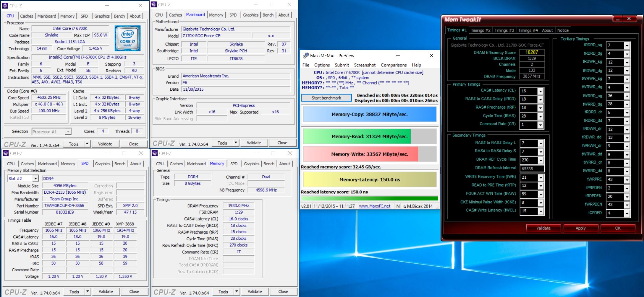The height and width of the screenshot is (297, 644).
Task: Open the tRDRD_sg tertiary timing dropdown
Action: (627, 45)
